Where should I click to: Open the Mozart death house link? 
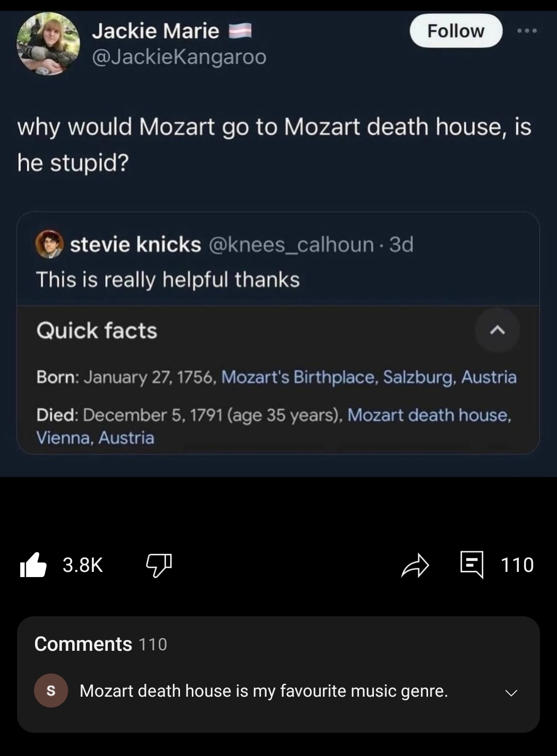tap(429, 415)
